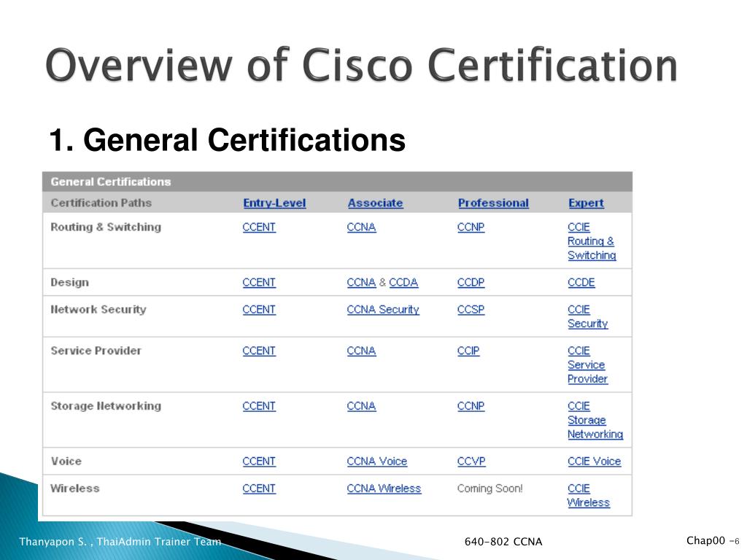Open the CCSP link

point(471,309)
